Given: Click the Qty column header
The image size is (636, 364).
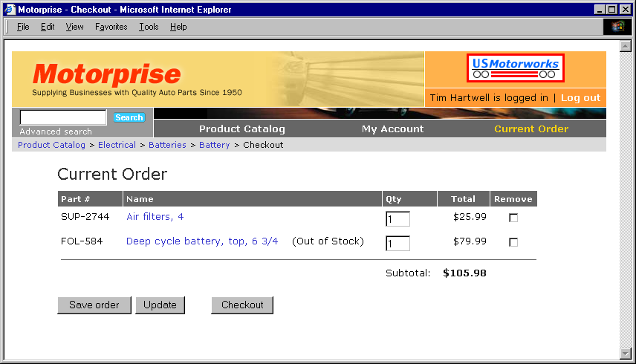Looking at the screenshot, I should coord(409,199).
